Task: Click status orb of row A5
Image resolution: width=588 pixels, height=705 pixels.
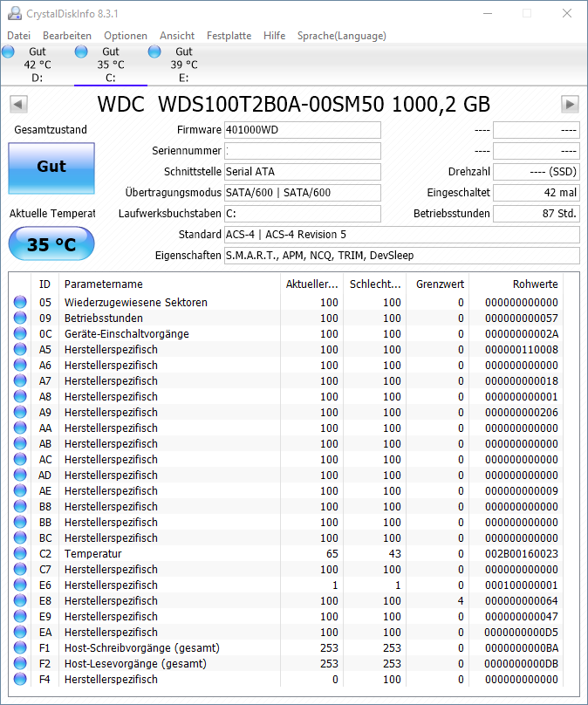Action: [x=20, y=349]
